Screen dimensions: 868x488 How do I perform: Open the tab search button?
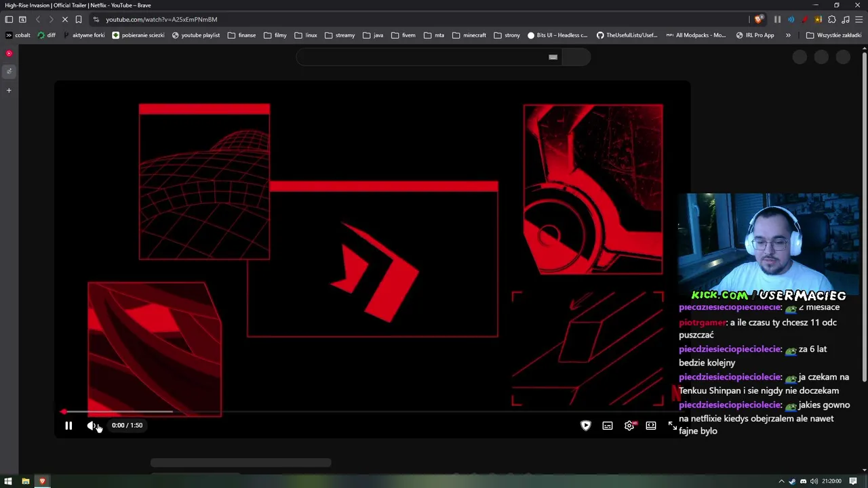(x=22, y=20)
